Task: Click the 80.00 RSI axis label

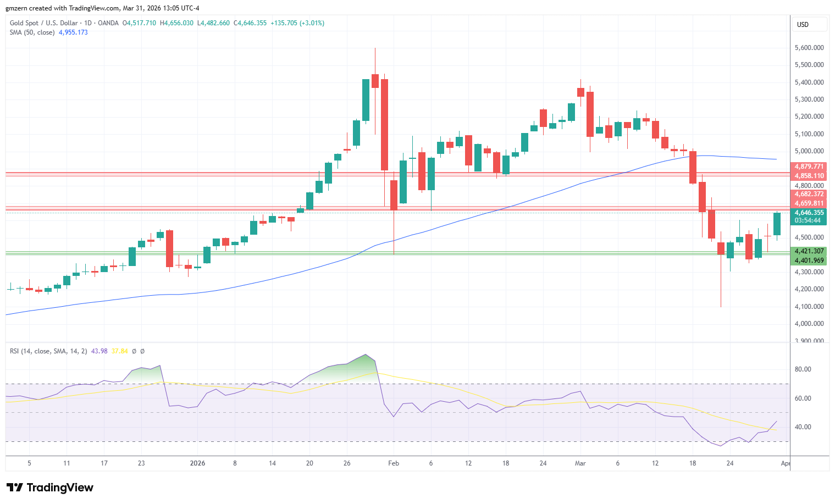Action: click(803, 369)
